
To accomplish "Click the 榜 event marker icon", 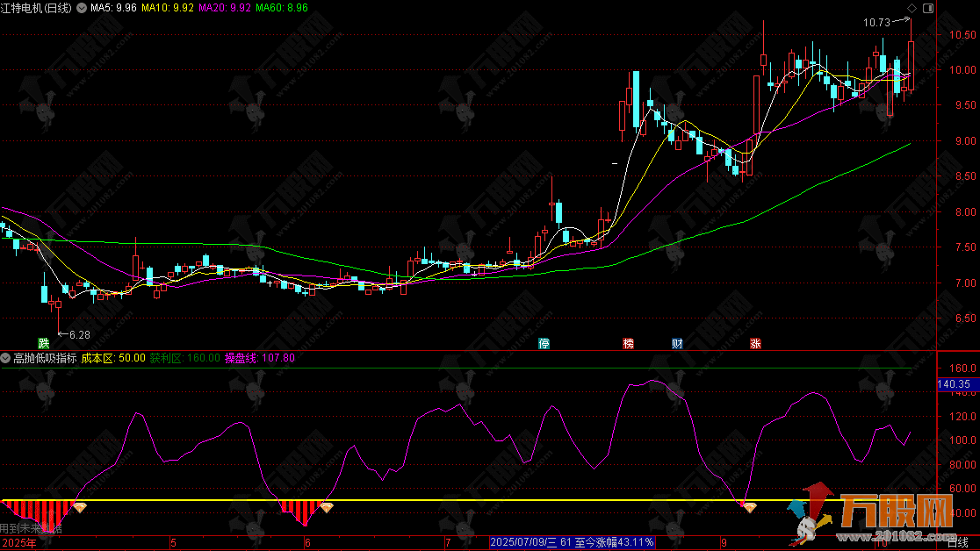I will click(628, 343).
